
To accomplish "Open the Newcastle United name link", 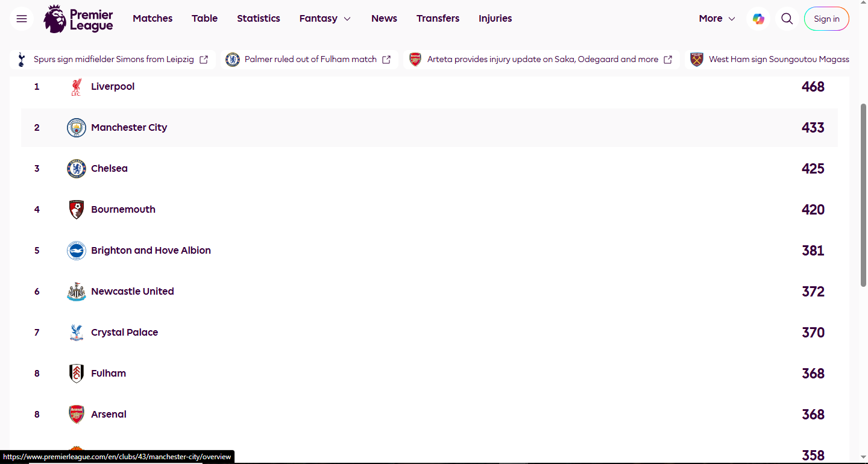I will (x=133, y=292).
